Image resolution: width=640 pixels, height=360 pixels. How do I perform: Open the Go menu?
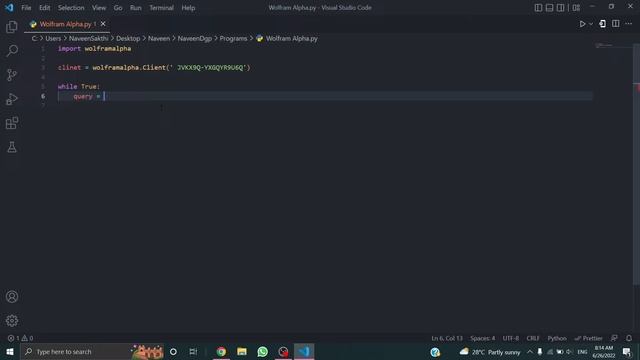click(118, 8)
